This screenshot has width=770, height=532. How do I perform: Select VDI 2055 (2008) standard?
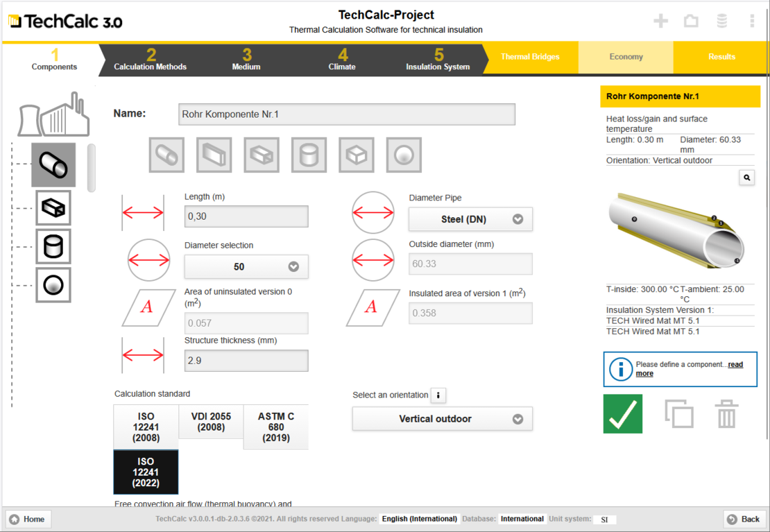click(211, 422)
